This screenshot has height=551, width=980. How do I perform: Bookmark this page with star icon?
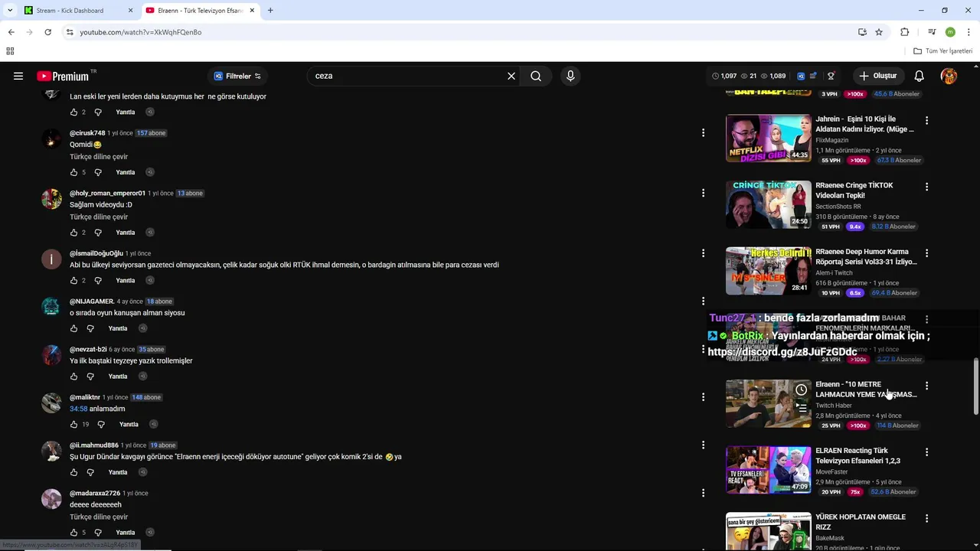pyautogui.click(x=879, y=32)
